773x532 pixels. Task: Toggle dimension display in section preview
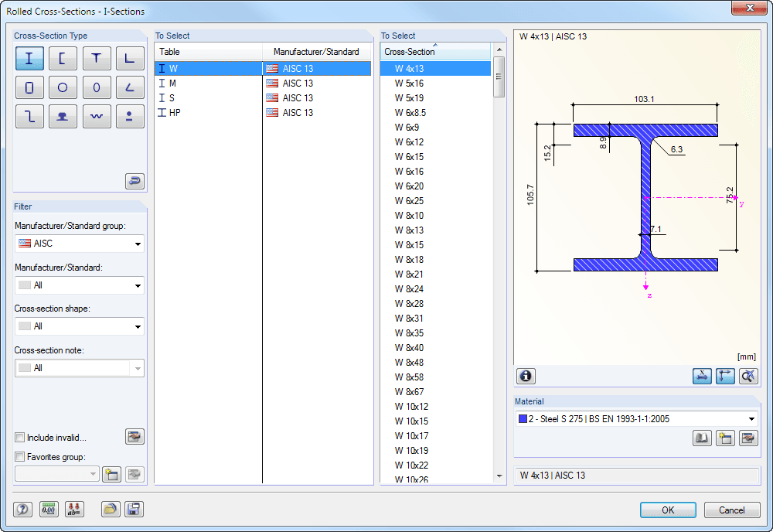[702, 377]
